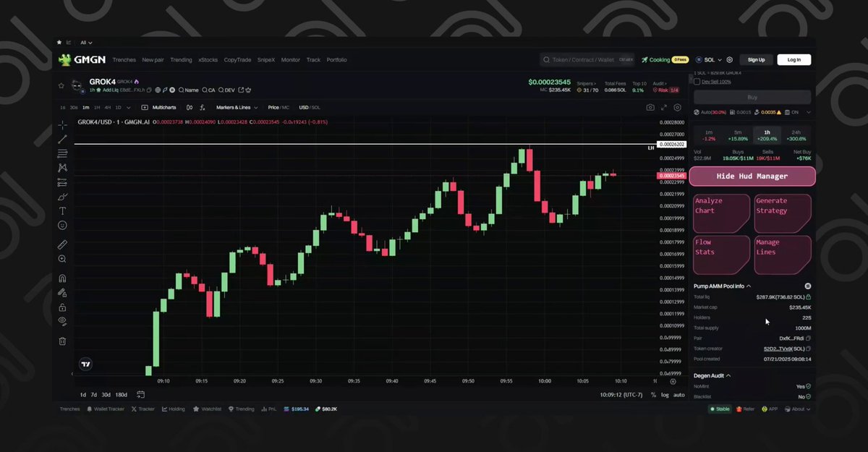The width and height of the screenshot is (868, 452).
Task: Select the crosshair cursor tool
Action: (x=62, y=125)
